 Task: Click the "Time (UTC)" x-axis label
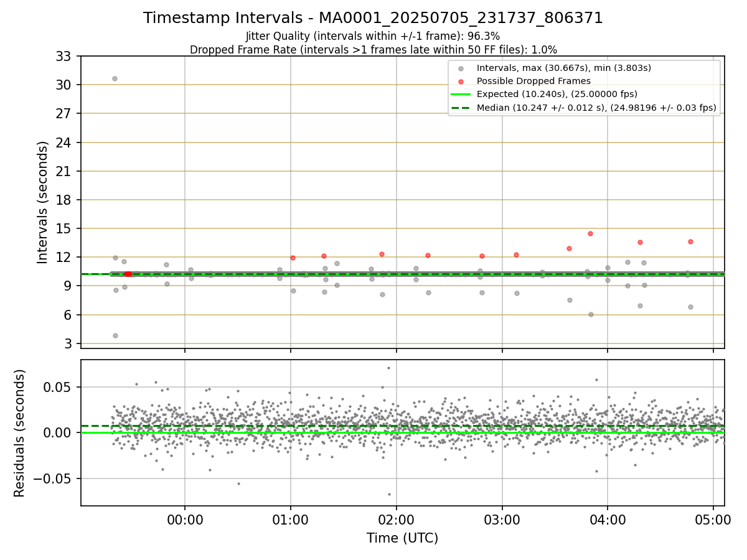[402, 538]
